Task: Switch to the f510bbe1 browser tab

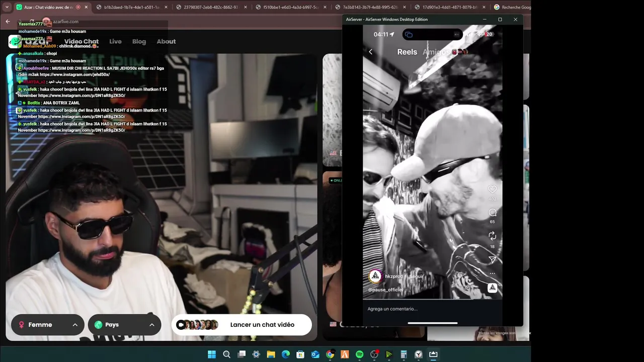Action: [x=291, y=7]
